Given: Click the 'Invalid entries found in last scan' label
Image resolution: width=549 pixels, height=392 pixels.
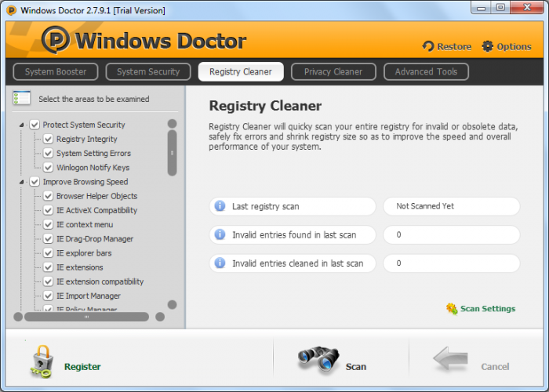Looking at the screenshot, I should [294, 235].
